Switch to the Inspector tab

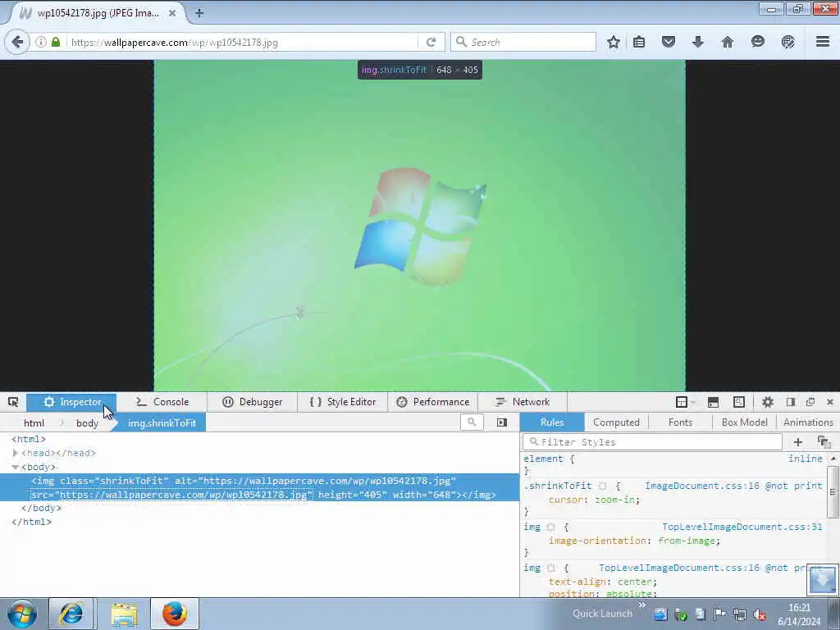click(72, 402)
